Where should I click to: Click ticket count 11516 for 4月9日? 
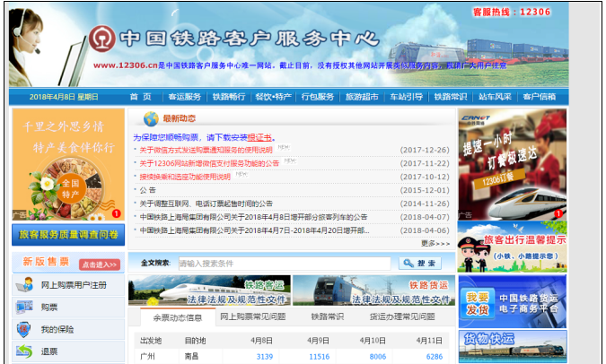[320, 357]
